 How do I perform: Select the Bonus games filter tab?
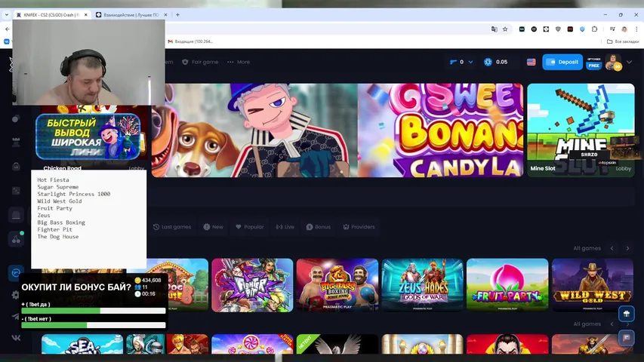pyautogui.click(x=319, y=226)
